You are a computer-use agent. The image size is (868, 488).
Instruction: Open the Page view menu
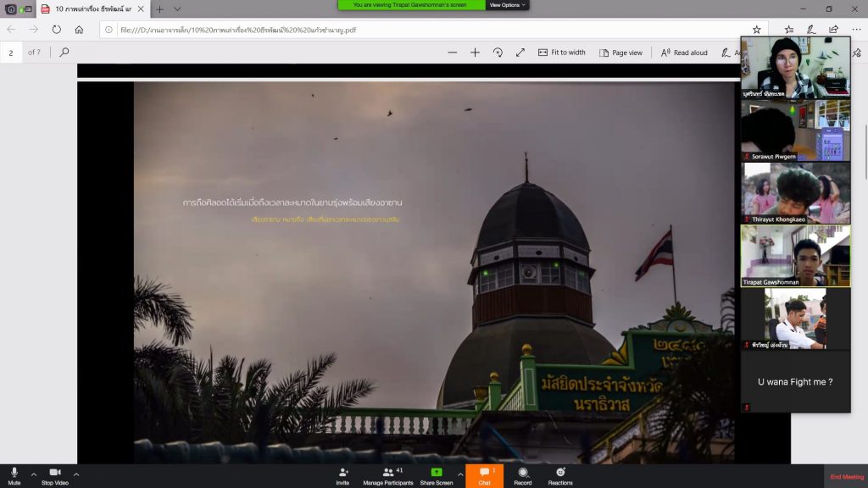[620, 53]
